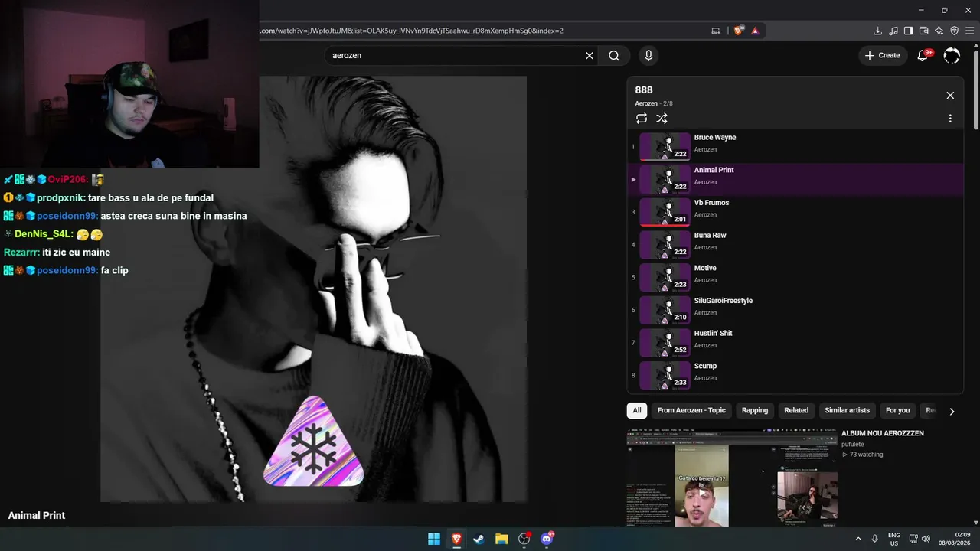Screen dimensions: 980x551
Task: Click the taskbar microphone tray icon
Action: point(875,539)
